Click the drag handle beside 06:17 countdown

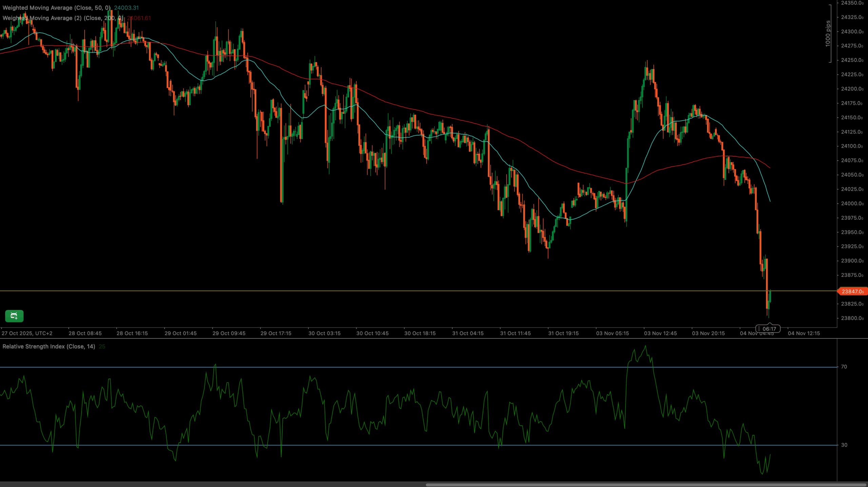[759, 329]
